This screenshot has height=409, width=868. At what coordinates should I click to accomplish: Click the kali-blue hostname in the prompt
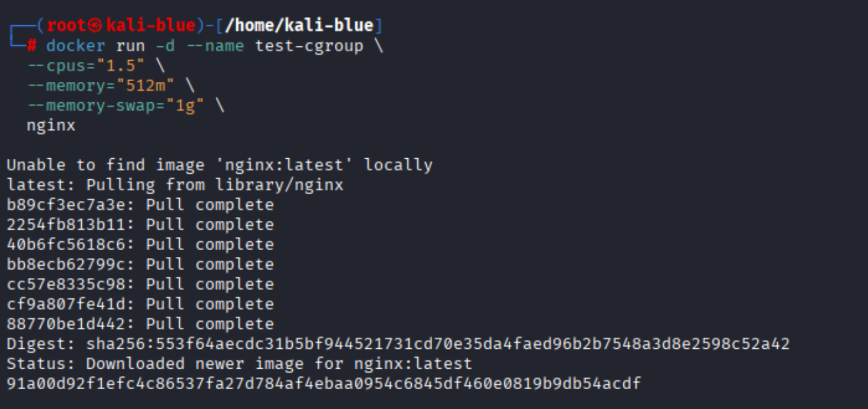click(x=150, y=26)
